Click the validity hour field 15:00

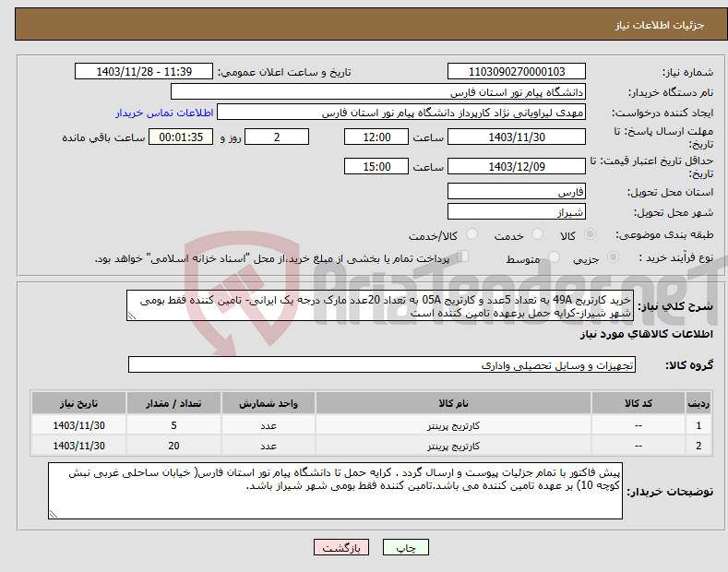coord(376,166)
